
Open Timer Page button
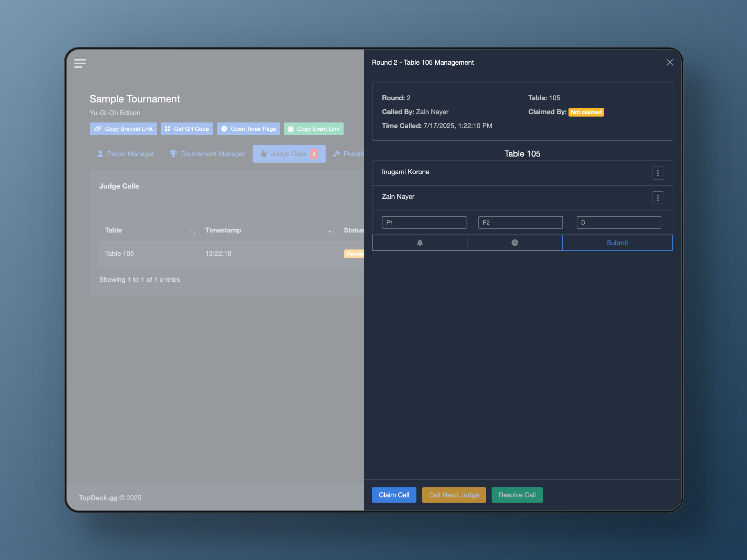coord(248,129)
